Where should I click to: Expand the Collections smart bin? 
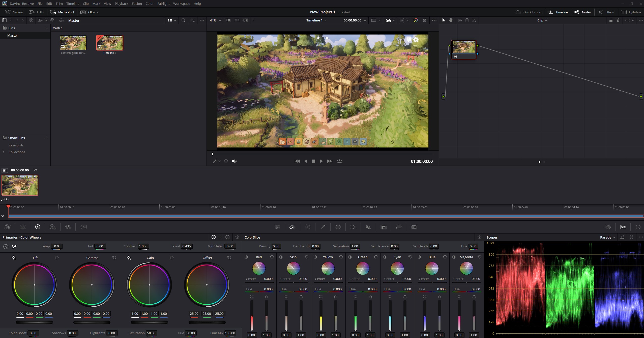[x=4, y=152]
